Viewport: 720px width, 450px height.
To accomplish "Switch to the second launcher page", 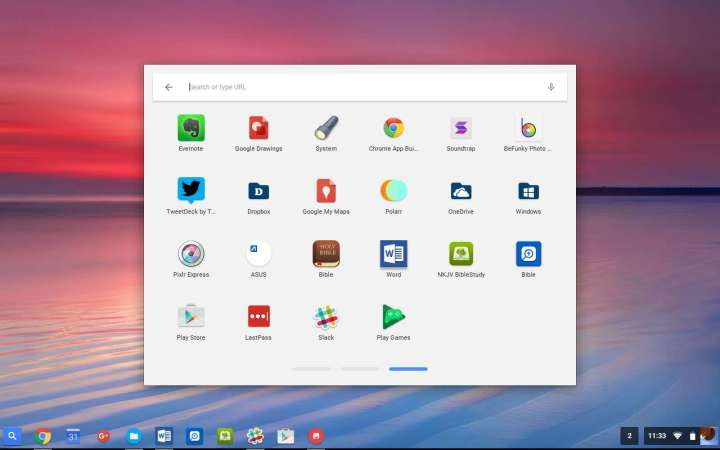I will [360, 369].
